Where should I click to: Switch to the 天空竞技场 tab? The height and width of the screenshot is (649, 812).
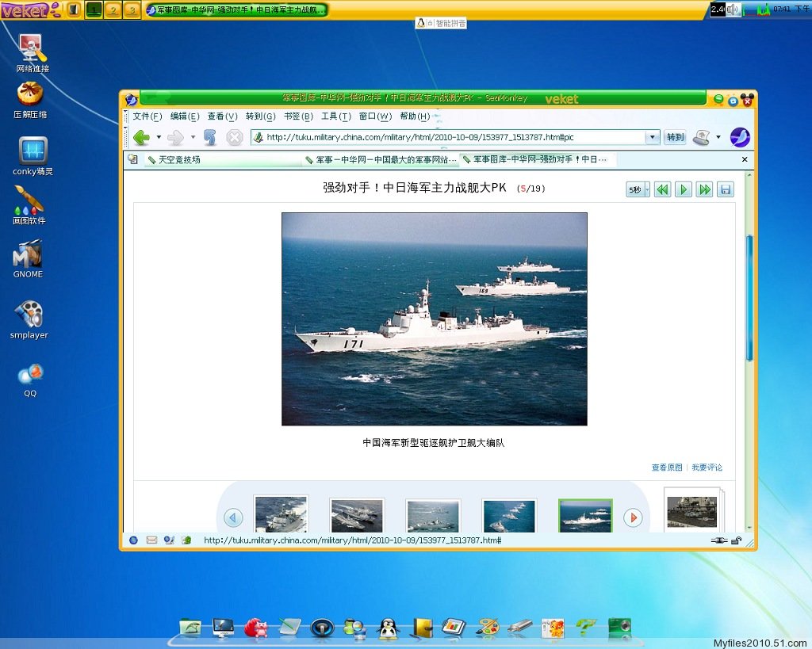pos(223,160)
